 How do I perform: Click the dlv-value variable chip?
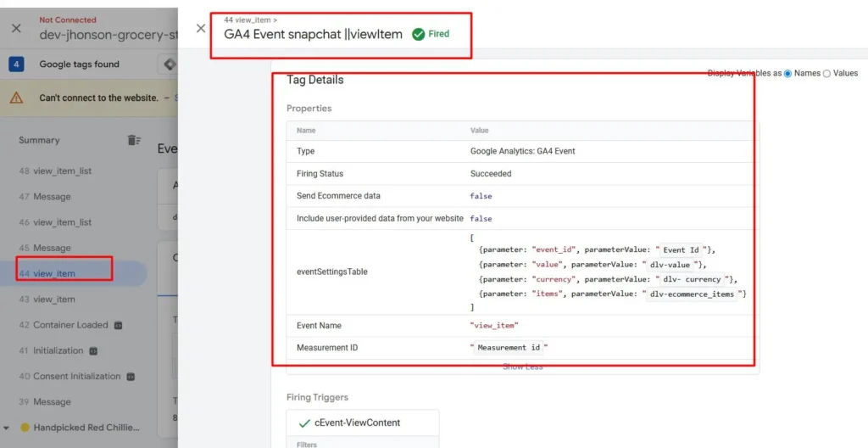pyautogui.click(x=670, y=265)
